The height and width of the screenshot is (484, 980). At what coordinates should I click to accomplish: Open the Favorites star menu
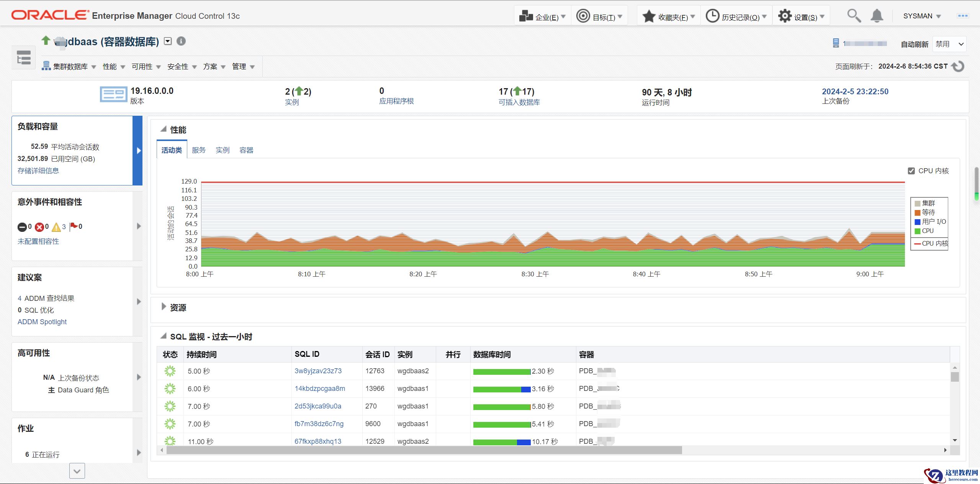(669, 16)
